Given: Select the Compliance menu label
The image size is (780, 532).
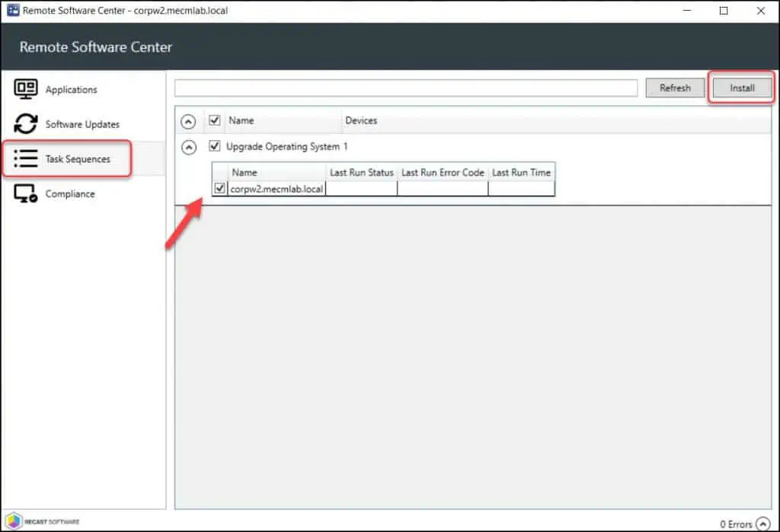Looking at the screenshot, I should [70, 194].
